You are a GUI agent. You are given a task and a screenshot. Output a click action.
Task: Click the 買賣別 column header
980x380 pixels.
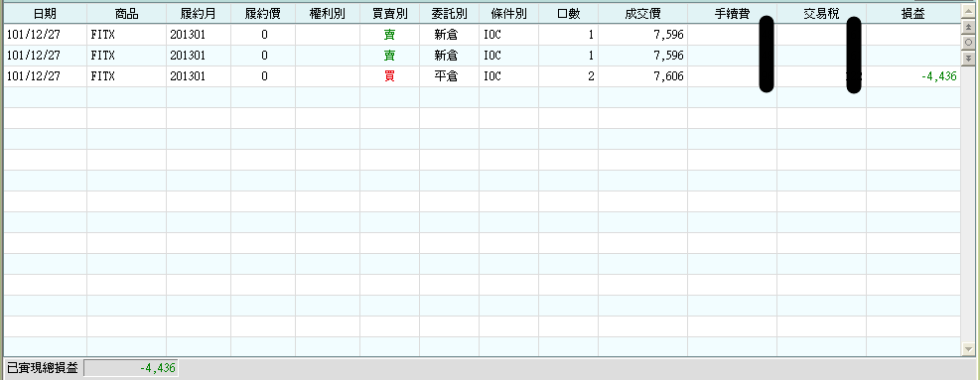[389, 14]
